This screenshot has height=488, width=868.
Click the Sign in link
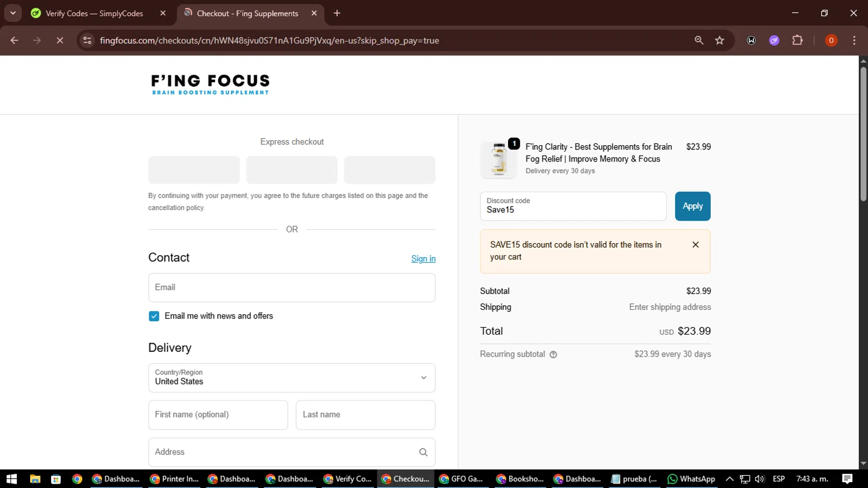(x=423, y=259)
